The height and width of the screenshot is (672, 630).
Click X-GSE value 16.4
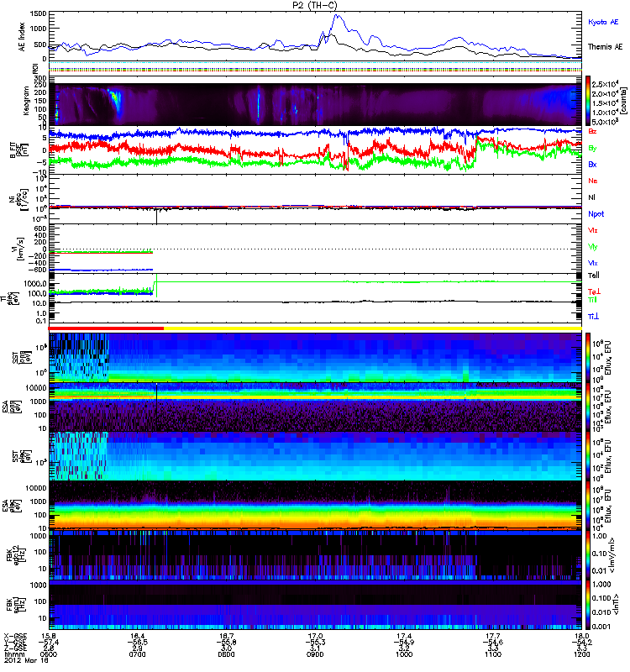138,636
